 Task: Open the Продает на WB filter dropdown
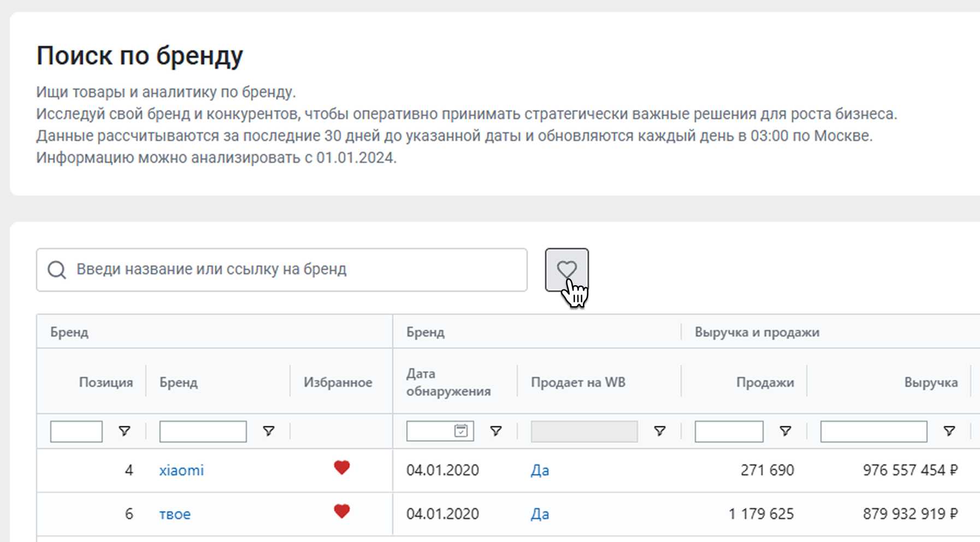tap(584, 431)
